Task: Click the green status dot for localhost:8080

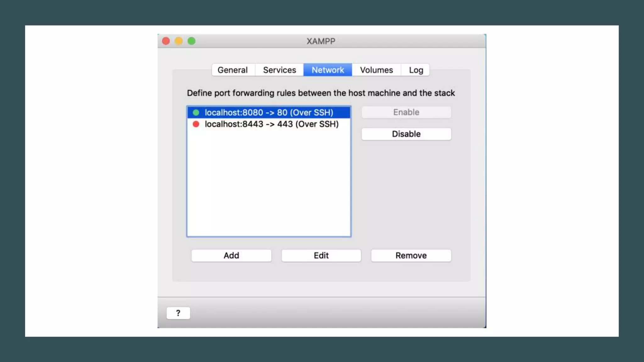Action: pos(196,112)
